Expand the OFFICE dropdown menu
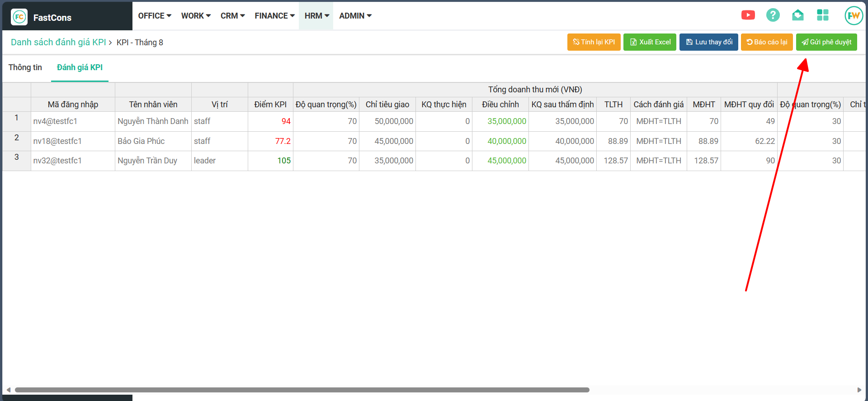868x401 pixels. pos(155,16)
